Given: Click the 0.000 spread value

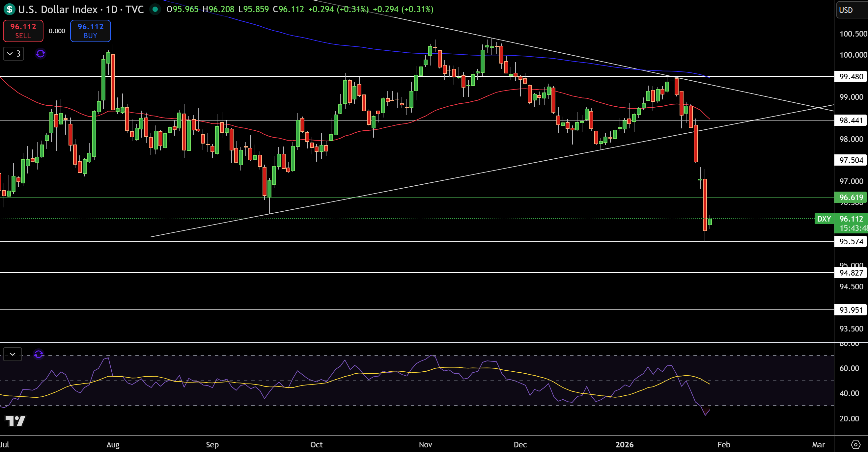Looking at the screenshot, I should coord(57,31).
